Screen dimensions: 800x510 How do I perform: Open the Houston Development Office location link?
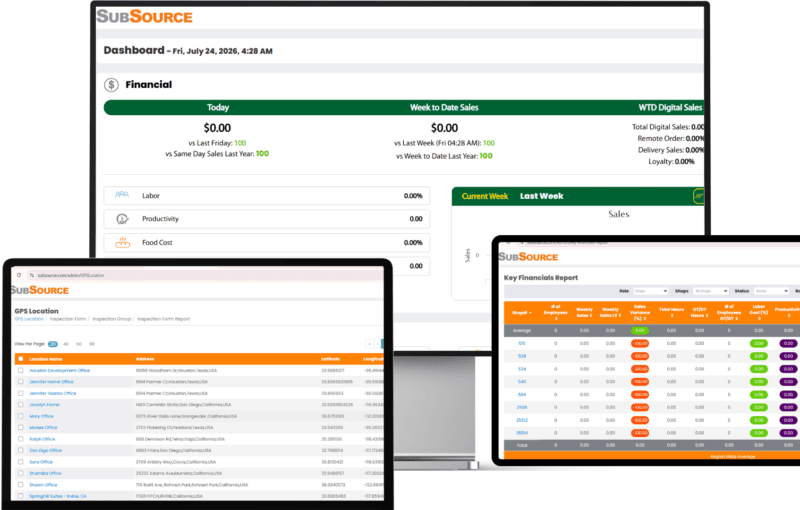(59, 371)
